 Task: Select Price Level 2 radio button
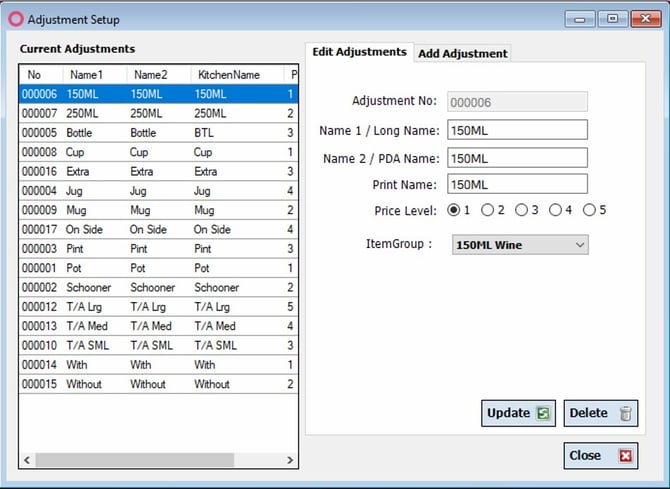coord(487,210)
